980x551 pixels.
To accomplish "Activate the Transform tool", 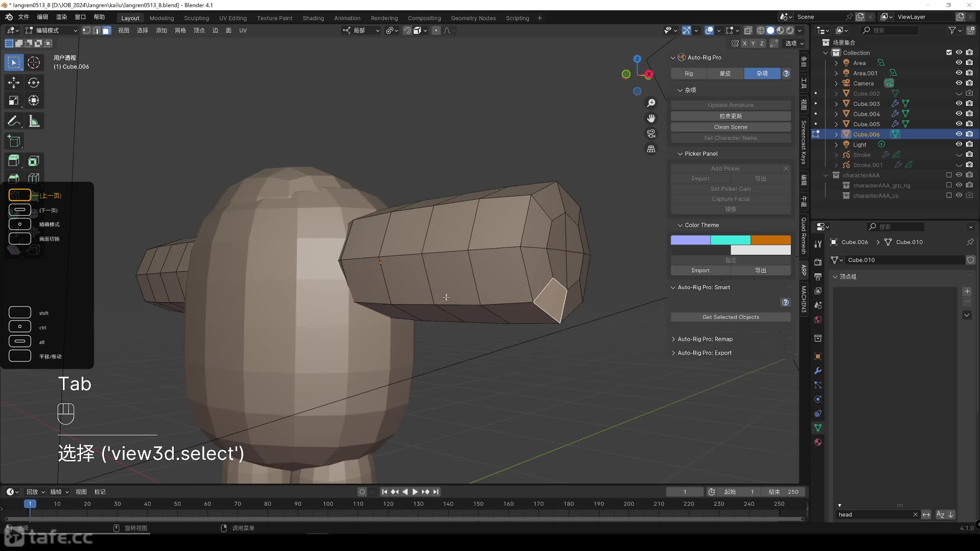I will point(34,101).
